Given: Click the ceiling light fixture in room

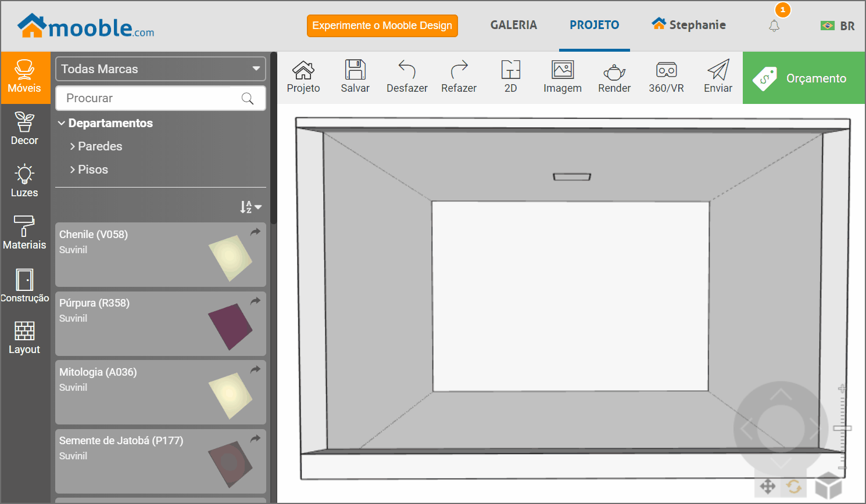Looking at the screenshot, I should point(572,177).
